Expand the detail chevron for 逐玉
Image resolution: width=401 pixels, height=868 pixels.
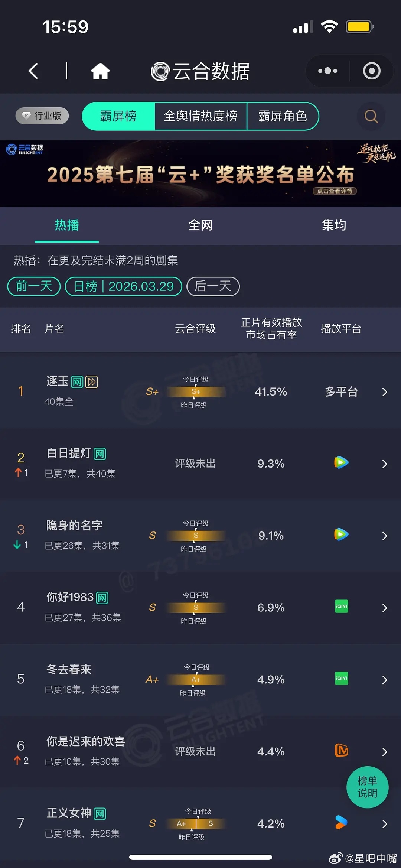tap(384, 392)
